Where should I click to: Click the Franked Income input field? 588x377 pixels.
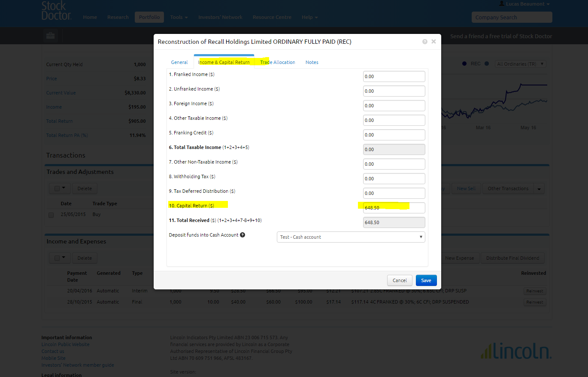click(394, 76)
